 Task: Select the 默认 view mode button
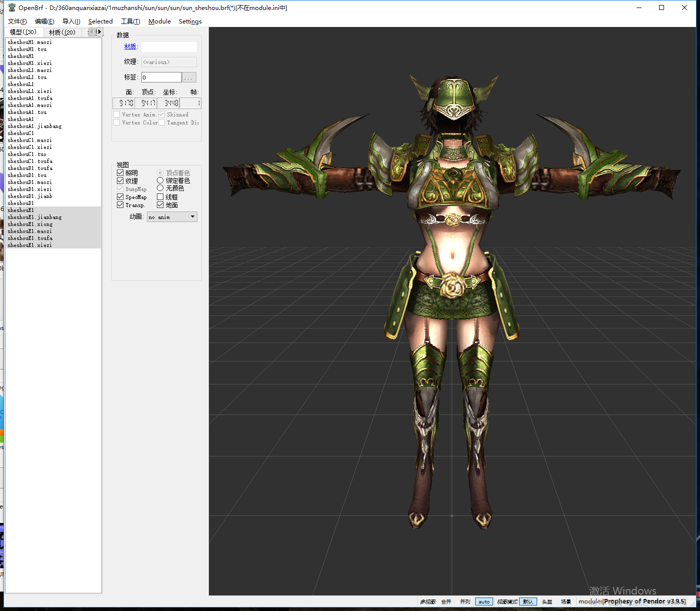[x=528, y=601]
